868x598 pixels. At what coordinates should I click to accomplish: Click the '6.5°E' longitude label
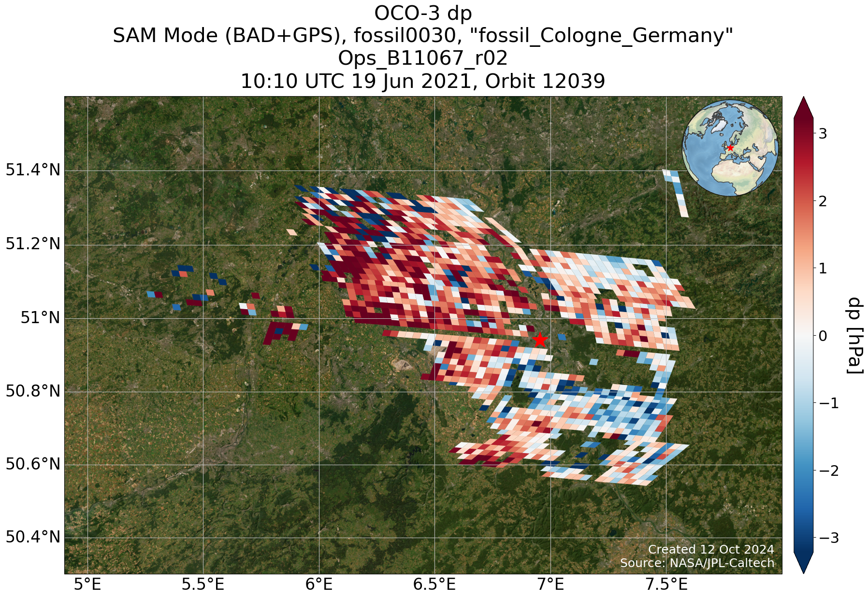435,585
